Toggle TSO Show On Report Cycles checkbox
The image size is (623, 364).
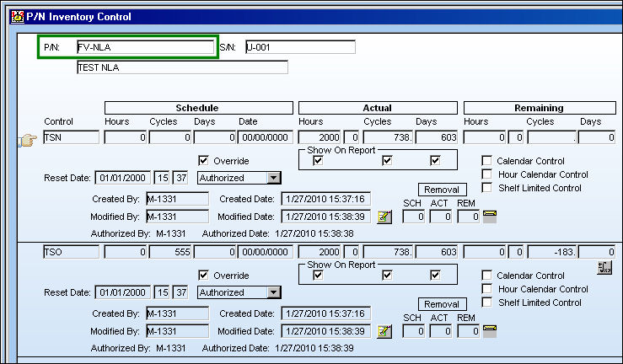coord(387,275)
